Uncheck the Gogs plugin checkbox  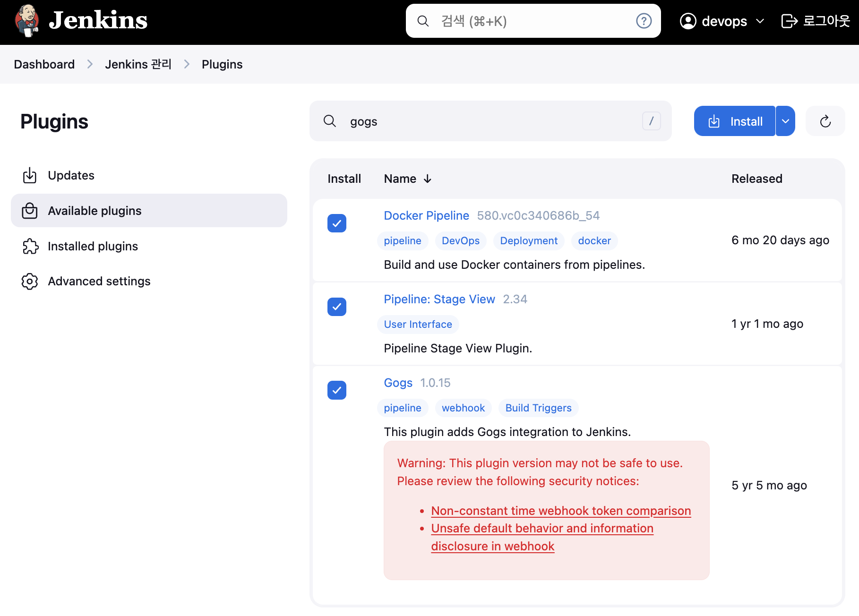(x=337, y=390)
